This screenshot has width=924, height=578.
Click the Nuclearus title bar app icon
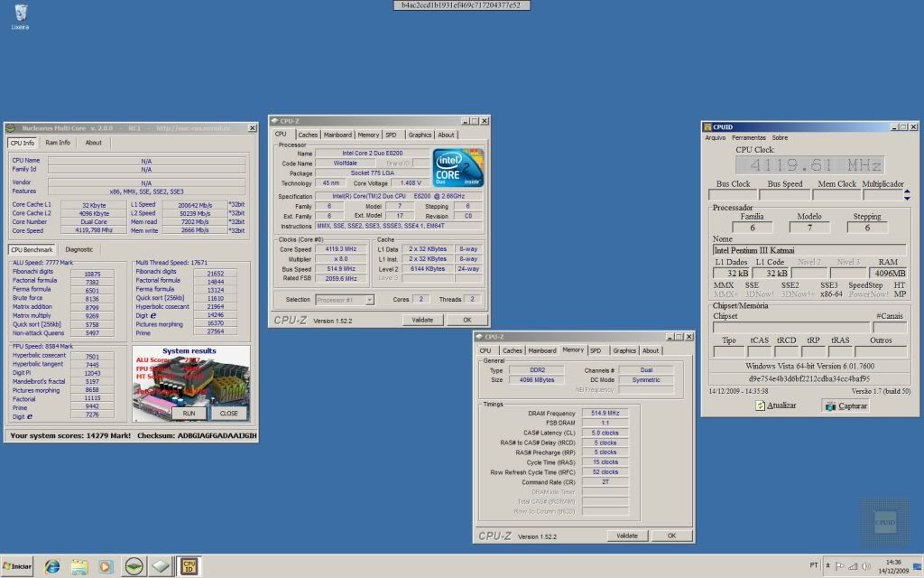coord(11,128)
